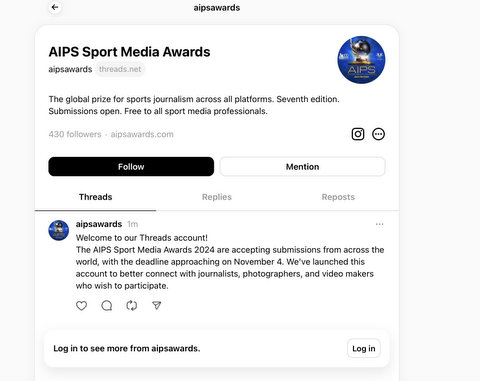View the 430 followers list
480x381 pixels.
pos(75,134)
